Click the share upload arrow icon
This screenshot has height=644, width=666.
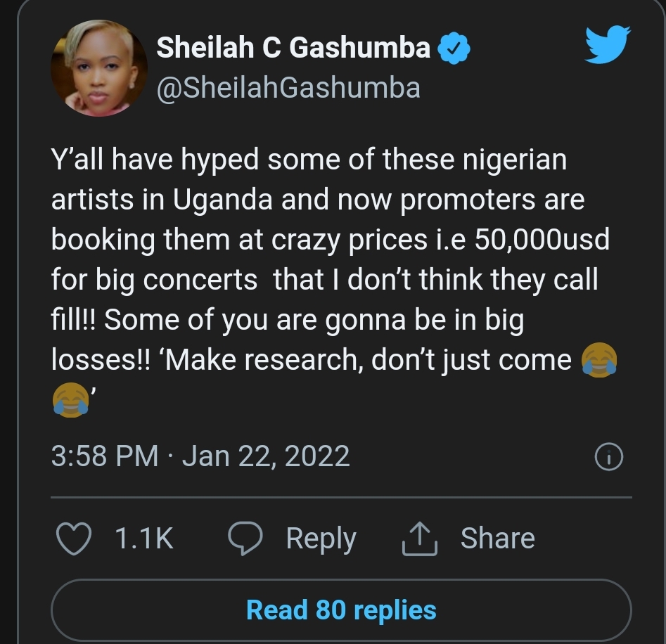[x=419, y=539]
